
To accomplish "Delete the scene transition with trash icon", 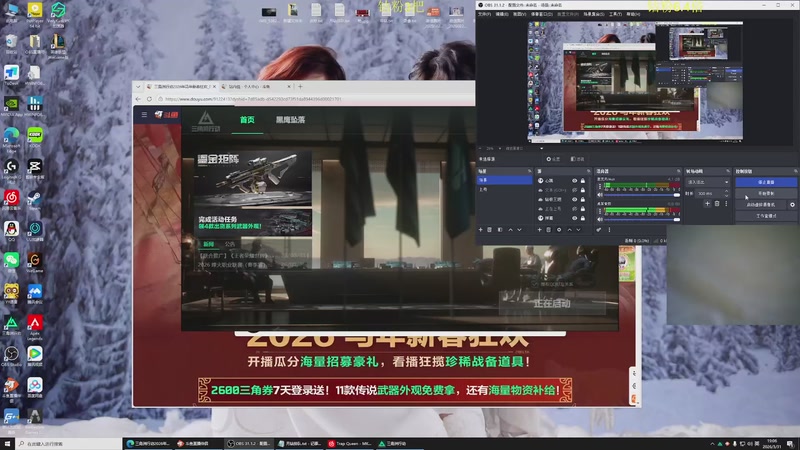I will pyautogui.click(x=717, y=204).
